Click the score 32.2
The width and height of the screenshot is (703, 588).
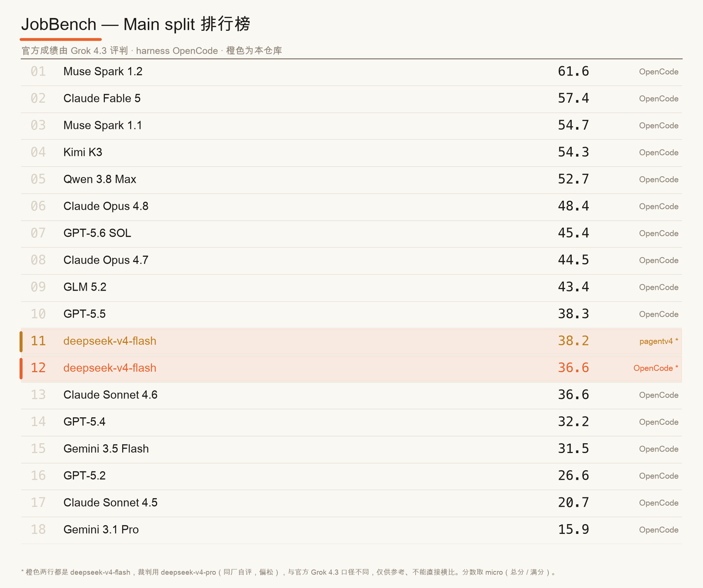[573, 422]
